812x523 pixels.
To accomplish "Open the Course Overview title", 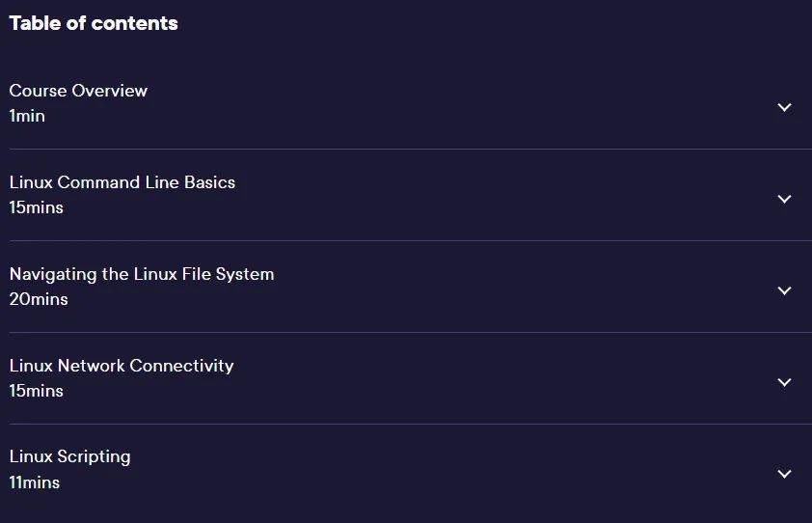I will pos(78,91).
